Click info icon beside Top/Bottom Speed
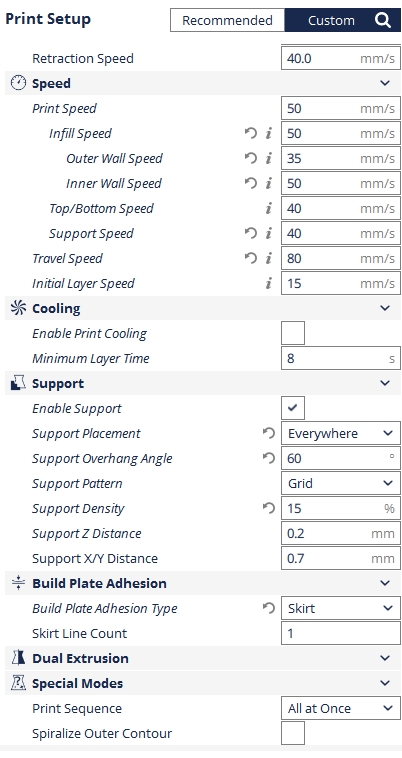 pos(269,209)
